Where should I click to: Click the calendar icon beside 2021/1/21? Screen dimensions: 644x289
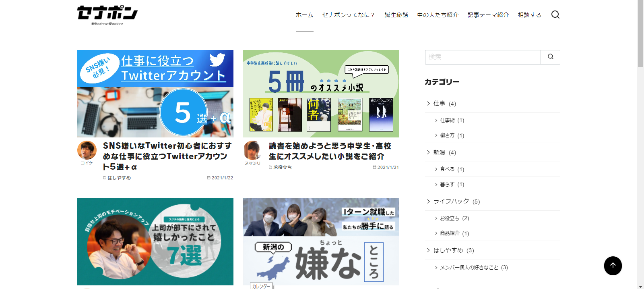pos(374,167)
